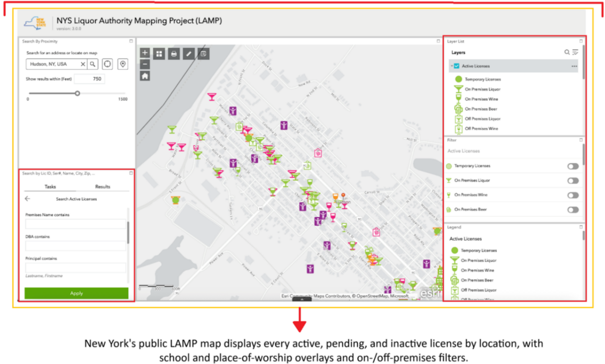Click the Show results within feet field

point(89,79)
